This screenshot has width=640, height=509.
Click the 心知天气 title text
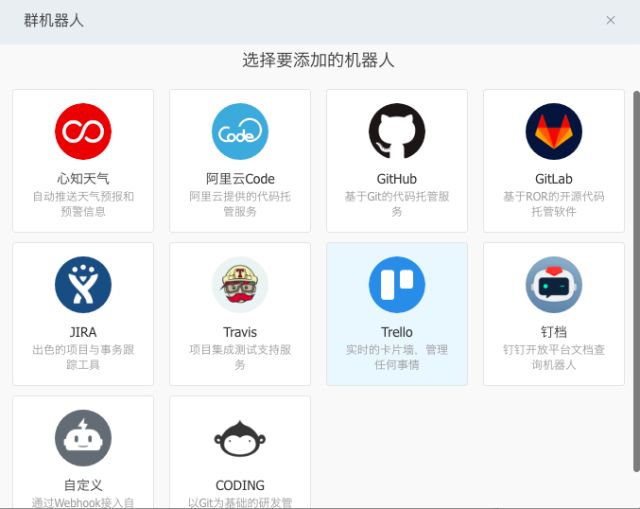[x=83, y=179]
